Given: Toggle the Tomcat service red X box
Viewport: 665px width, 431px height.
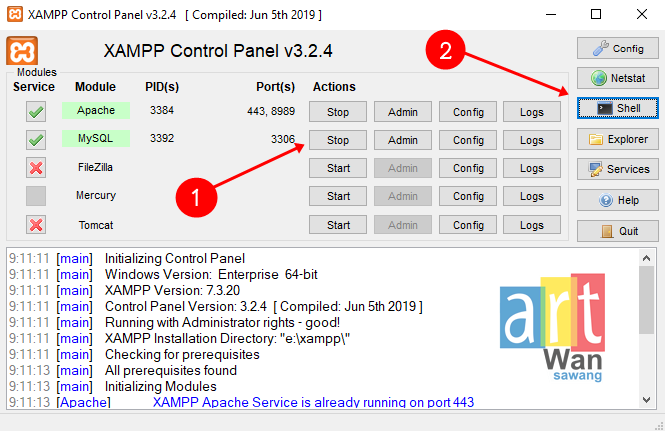Looking at the screenshot, I should pos(36,224).
